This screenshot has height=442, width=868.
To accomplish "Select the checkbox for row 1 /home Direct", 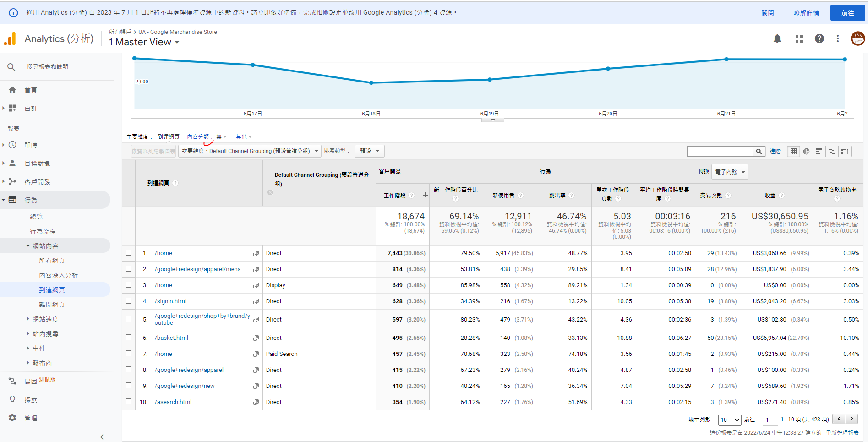I will [x=129, y=253].
